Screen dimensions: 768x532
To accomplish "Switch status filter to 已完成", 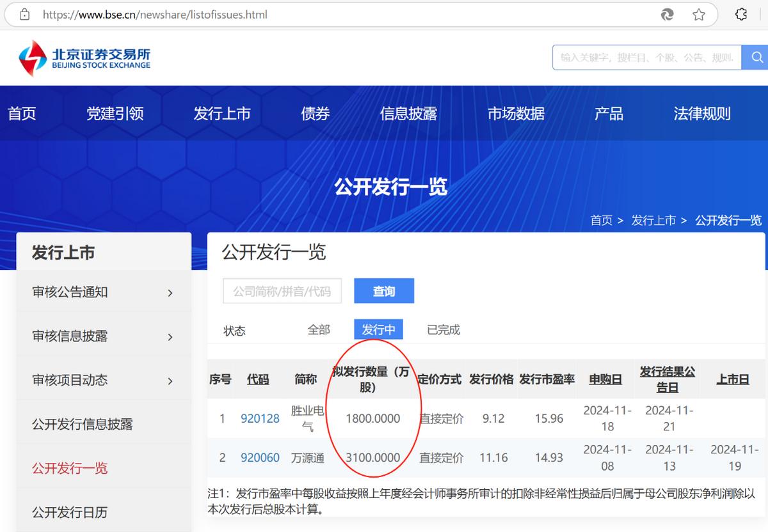I will pos(442,329).
